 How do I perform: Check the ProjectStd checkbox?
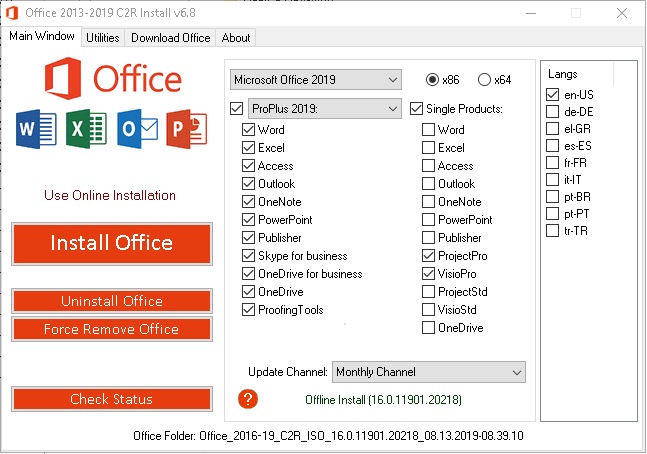(428, 292)
